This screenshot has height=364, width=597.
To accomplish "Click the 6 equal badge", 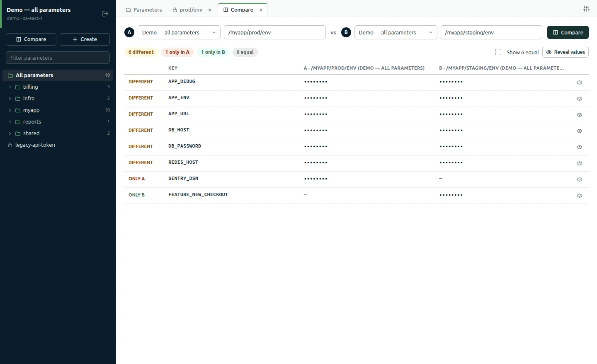I will click(245, 52).
